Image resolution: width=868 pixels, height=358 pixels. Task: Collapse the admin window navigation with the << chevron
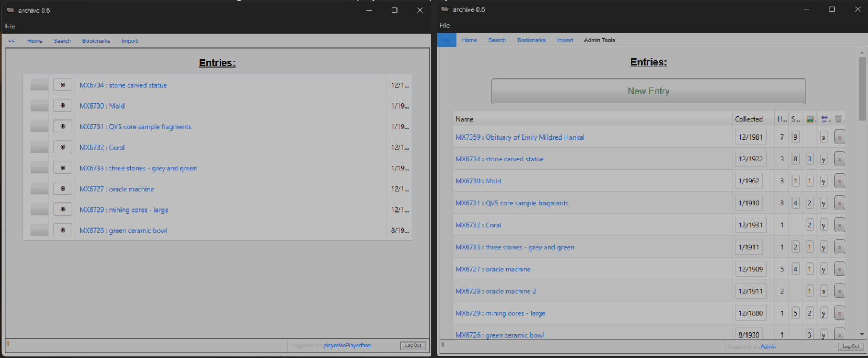(x=447, y=40)
